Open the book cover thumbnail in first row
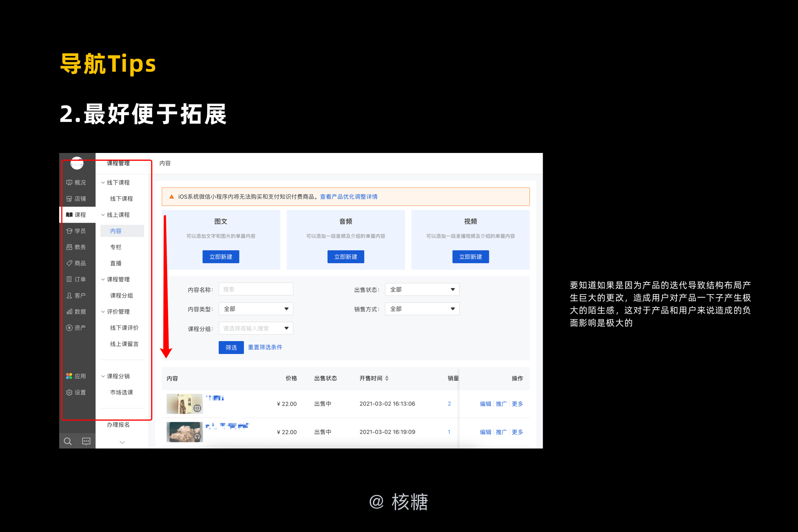798x532 pixels. point(185,404)
